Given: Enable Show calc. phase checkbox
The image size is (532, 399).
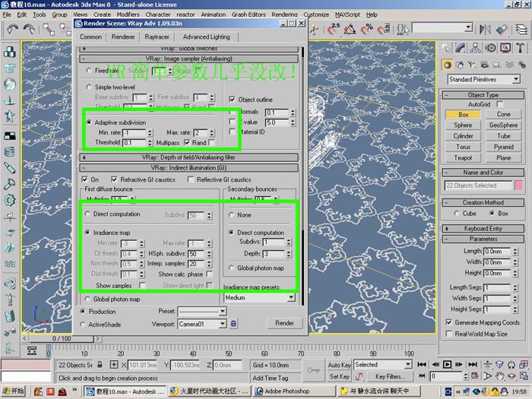Looking at the screenshot, I should 209,274.
